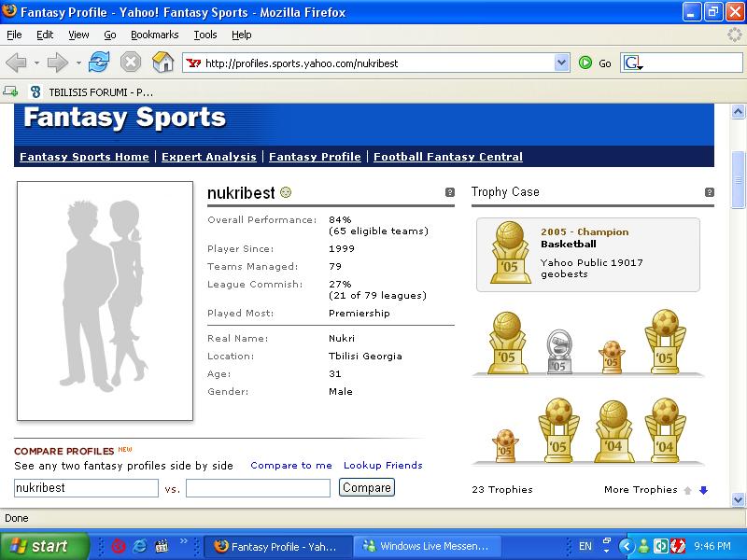Viewport: 747px width, 560px height.
Task: Click the gold '05 soccer trophy on first shelf
Action: 665,342
